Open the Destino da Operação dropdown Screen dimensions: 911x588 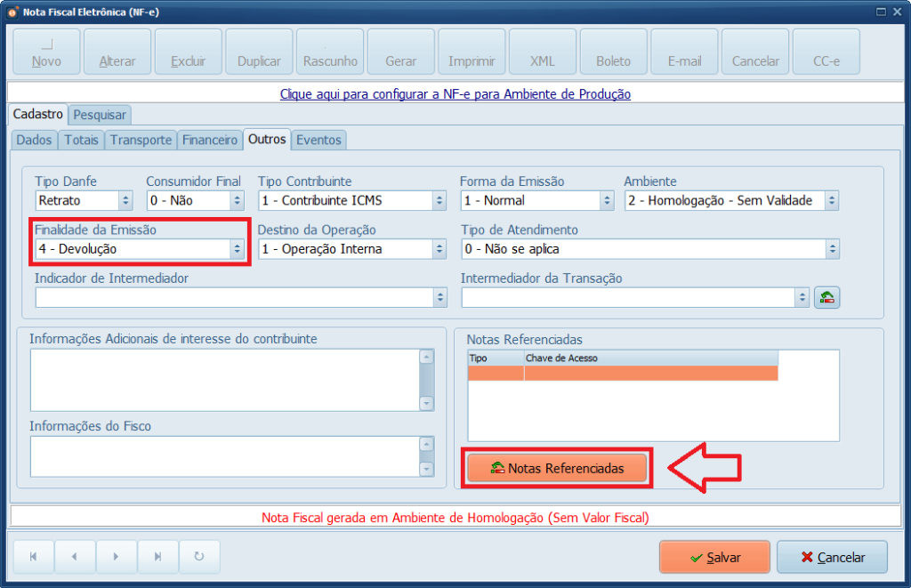pos(439,248)
